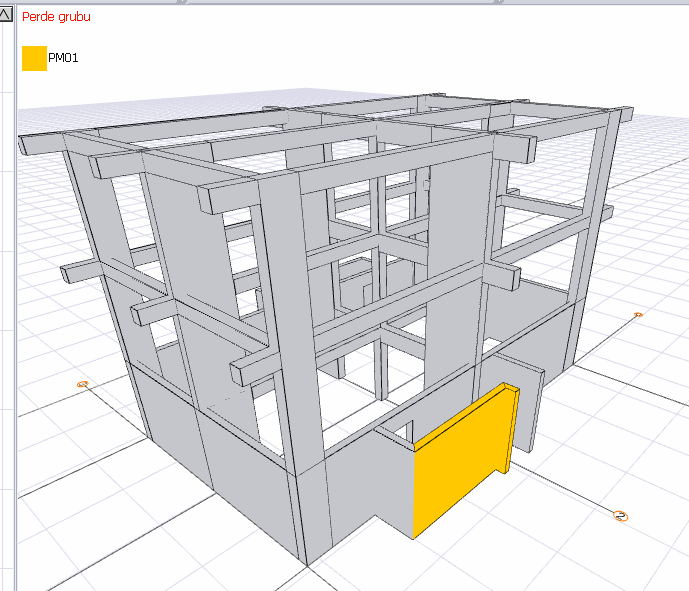Click the splitter bar at top of view
Image resolution: width=689 pixels, height=591 pixels.
[343, 2]
